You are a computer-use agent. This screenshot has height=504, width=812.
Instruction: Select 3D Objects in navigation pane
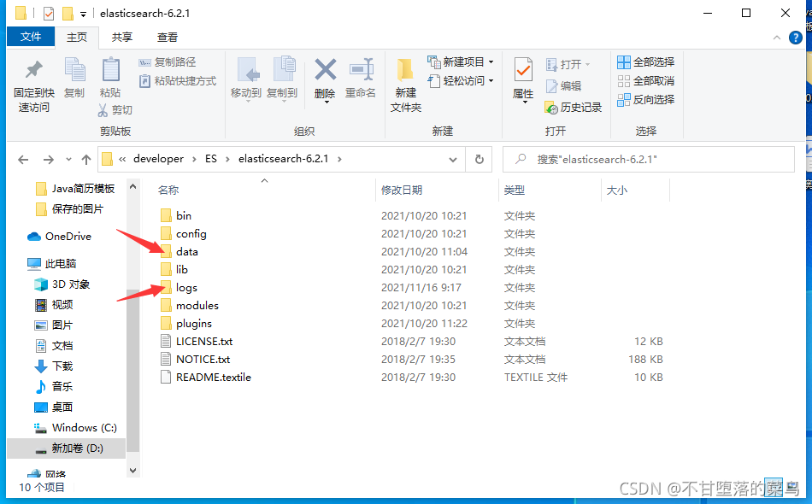point(62,284)
